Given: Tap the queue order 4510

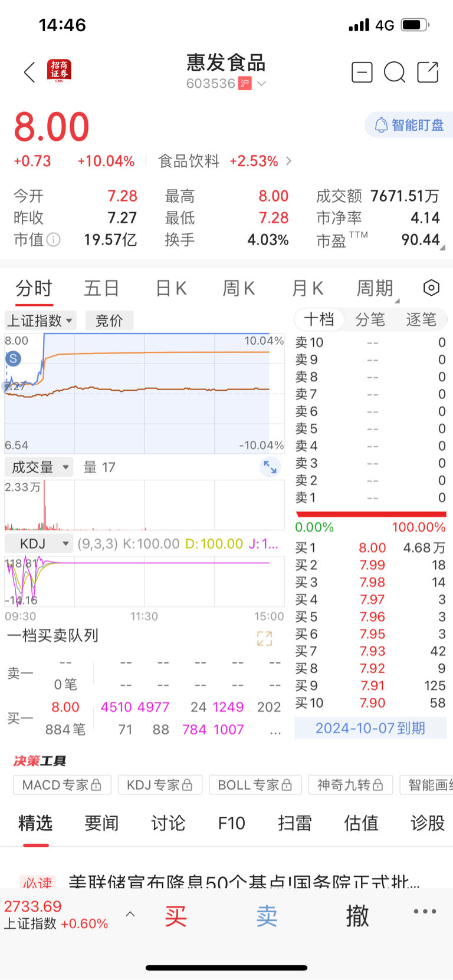Looking at the screenshot, I should coord(116,707).
